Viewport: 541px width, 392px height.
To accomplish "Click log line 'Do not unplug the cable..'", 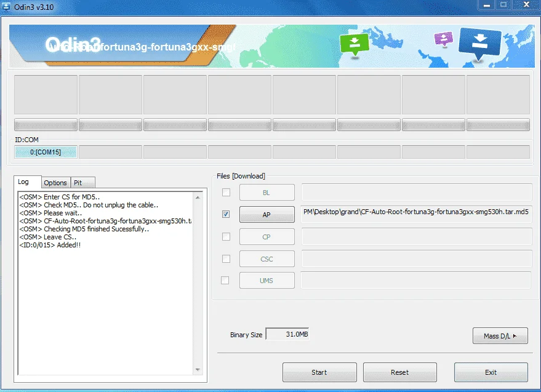I will click(x=121, y=205).
